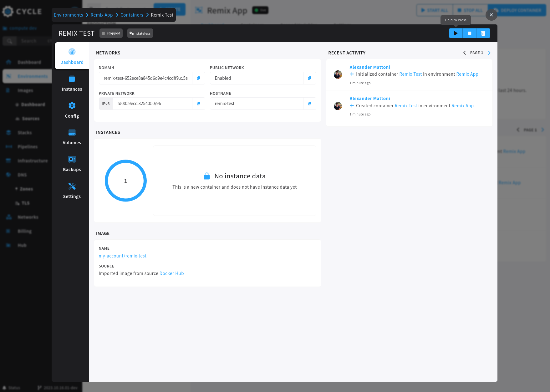550x392 pixels.
Task: Click the domain field
Action: pos(146,78)
